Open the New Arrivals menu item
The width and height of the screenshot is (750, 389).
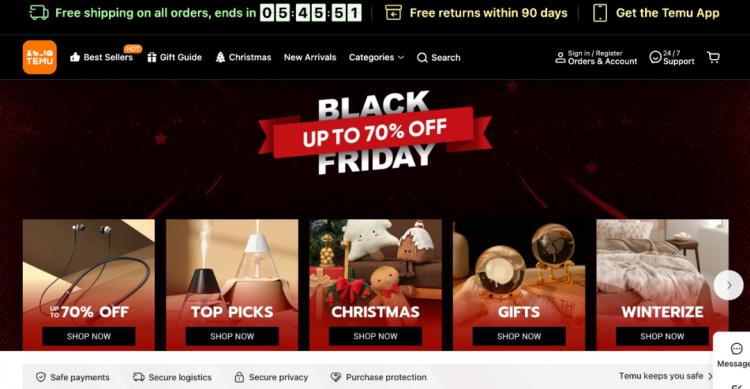point(310,57)
